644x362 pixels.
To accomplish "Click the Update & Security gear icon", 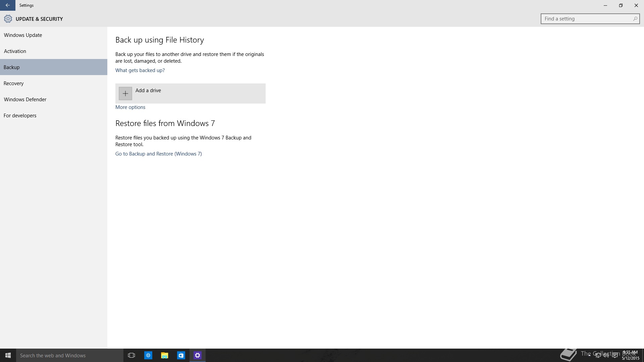I will (8, 19).
